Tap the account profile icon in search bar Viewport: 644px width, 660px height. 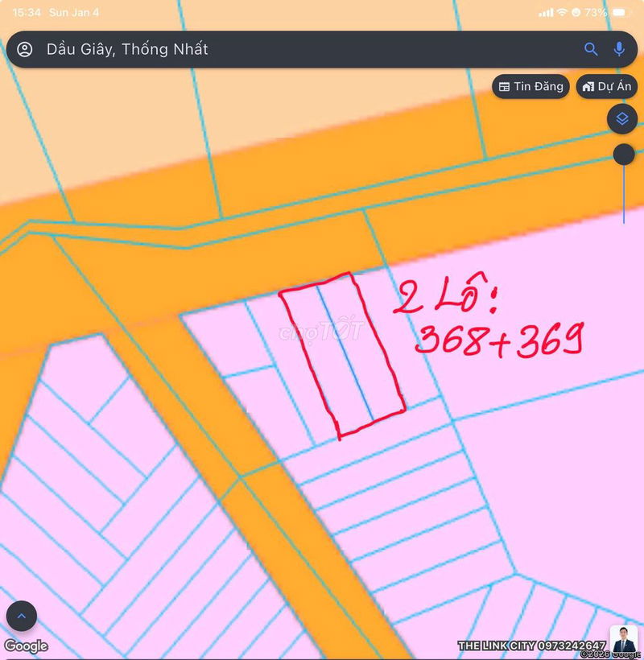click(25, 49)
